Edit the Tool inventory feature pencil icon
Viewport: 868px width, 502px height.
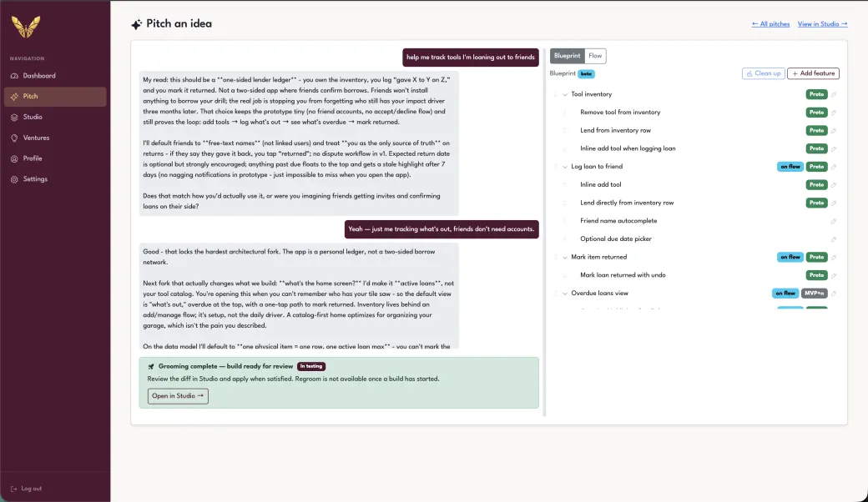(834, 94)
